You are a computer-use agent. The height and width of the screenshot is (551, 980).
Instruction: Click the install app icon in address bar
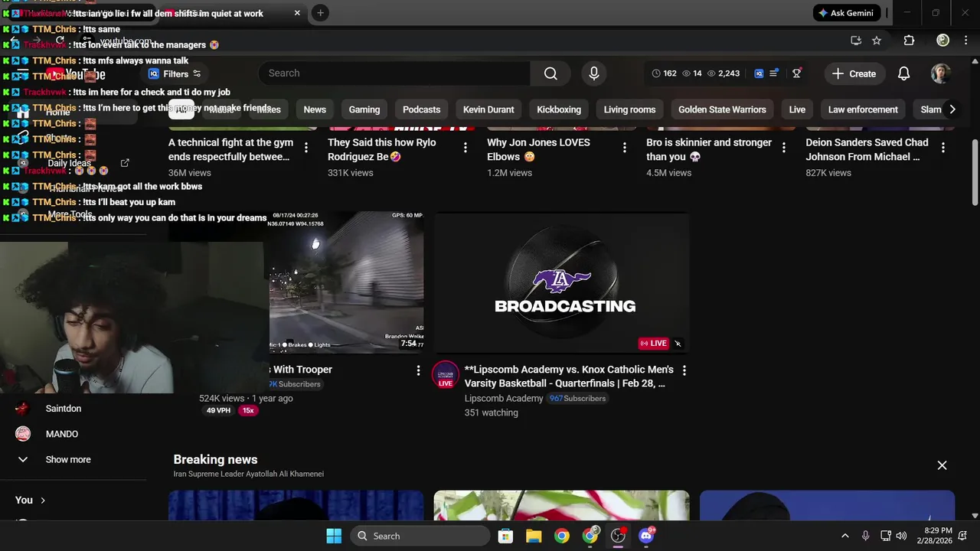pyautogui.click(x=856, y=41)
